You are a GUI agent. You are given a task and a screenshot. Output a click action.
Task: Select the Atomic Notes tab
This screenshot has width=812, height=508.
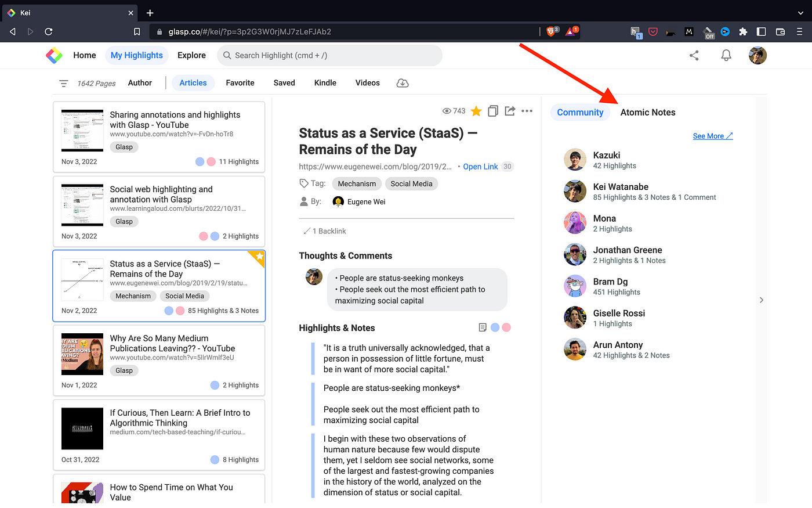click(x=648, y=112)
